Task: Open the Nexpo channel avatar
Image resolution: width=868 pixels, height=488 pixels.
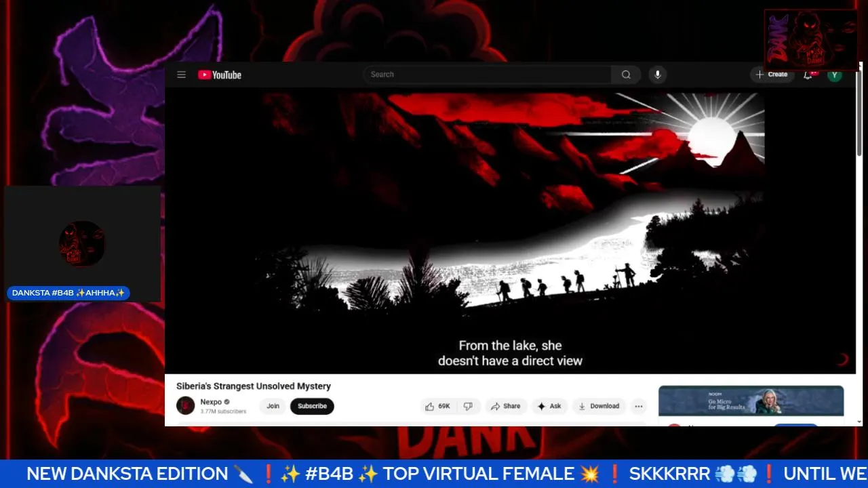Action: (185, 406)
